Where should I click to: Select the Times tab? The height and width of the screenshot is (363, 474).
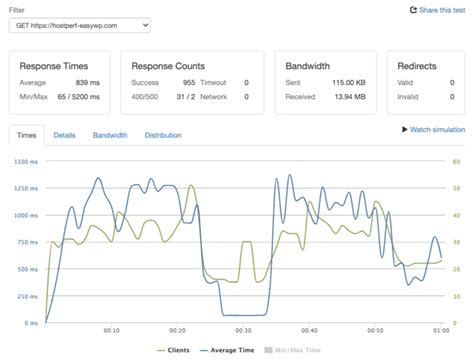(x=27, y=135)
